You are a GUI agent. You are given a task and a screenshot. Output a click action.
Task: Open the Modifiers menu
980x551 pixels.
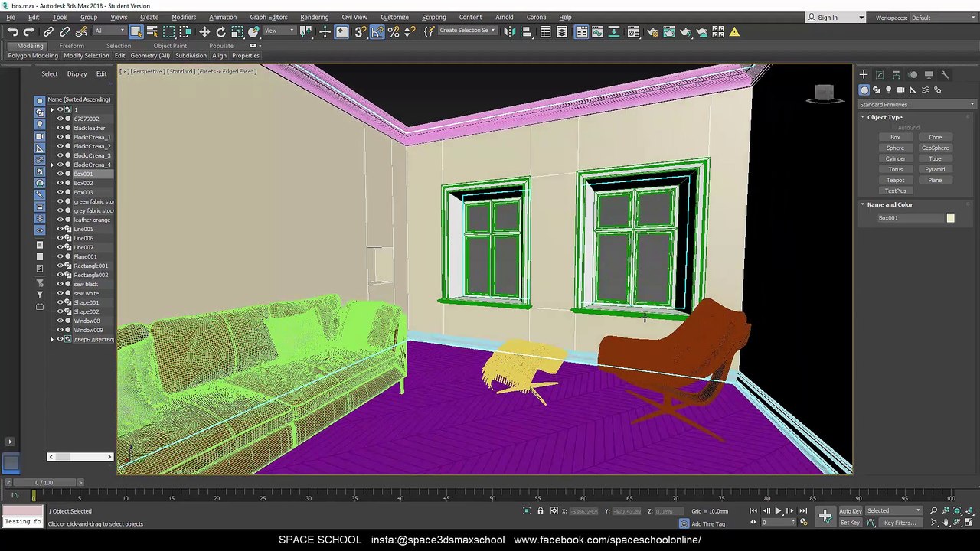(184, 17)
